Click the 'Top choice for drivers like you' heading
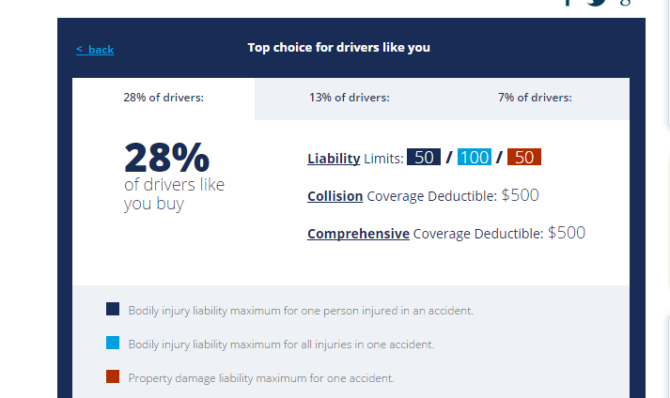 (x=339, y=47)
